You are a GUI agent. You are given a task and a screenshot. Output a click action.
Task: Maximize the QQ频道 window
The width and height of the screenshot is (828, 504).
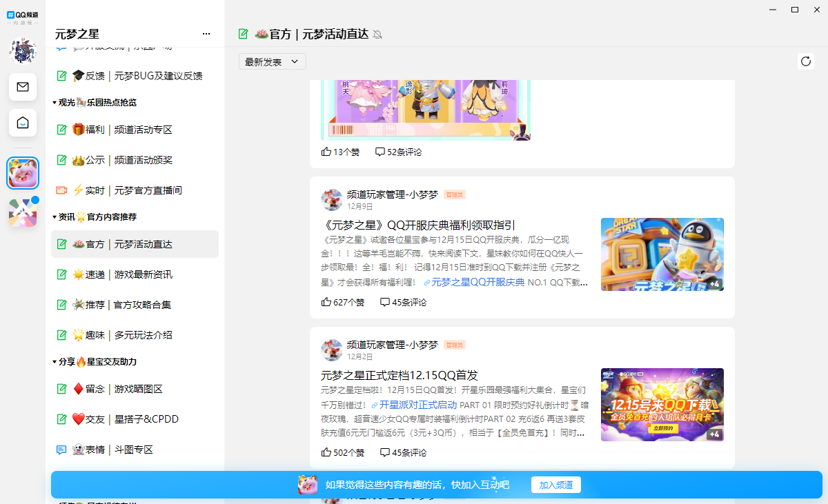point(795,10)
